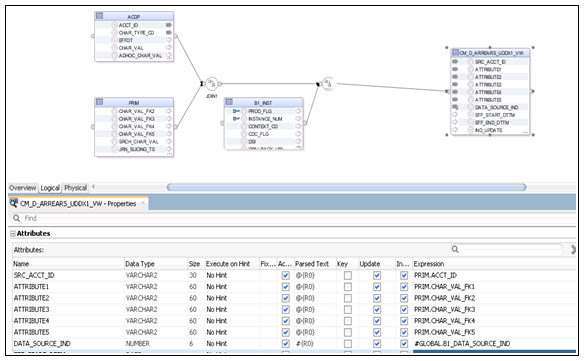
Task: Toggle Update checkbox for ATTRIBUTE2
Action: [377, 298]
